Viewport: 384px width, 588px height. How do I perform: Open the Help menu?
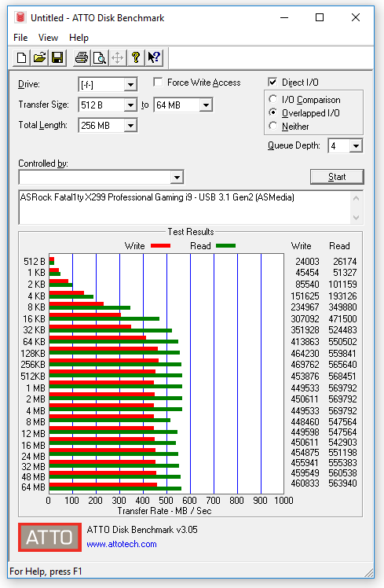click(79, 38)
